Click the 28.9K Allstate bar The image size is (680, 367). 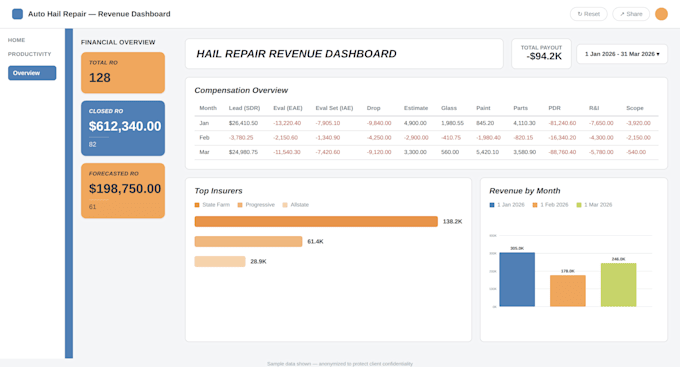pyautogui.click(x=220, y=261)
